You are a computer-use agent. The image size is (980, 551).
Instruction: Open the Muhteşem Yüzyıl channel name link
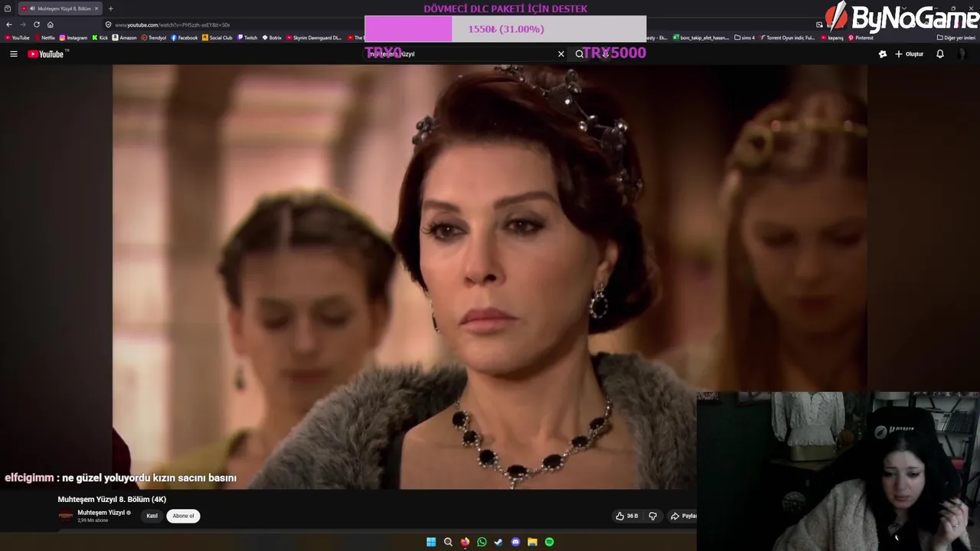tap(101, 513)
